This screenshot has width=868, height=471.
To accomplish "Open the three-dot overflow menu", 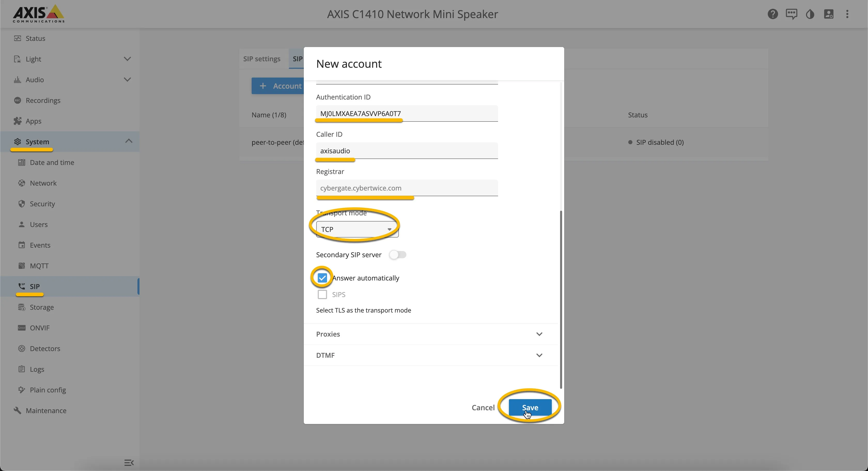I will coord(847,14).
